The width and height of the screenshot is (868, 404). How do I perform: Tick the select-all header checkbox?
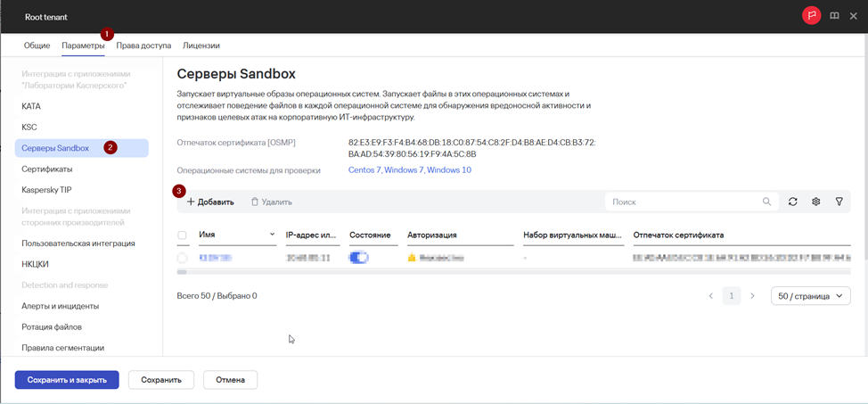coord(182,235)
